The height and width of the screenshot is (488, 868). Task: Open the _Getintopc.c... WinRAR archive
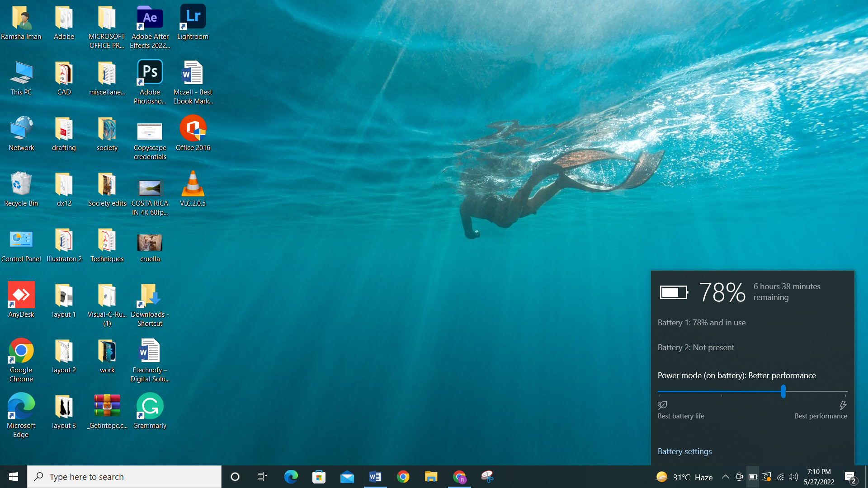tap(107, 412)
